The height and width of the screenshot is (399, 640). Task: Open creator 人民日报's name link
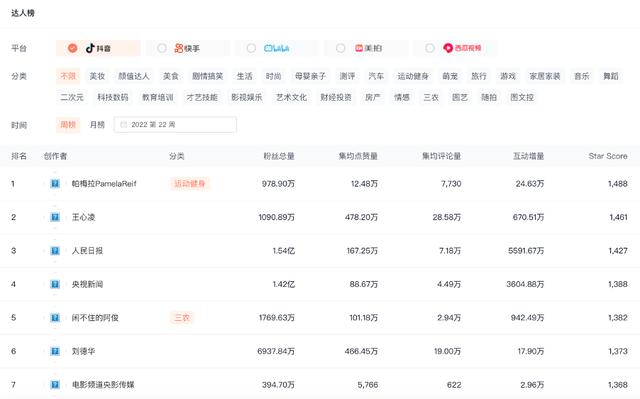click(87, 250)
